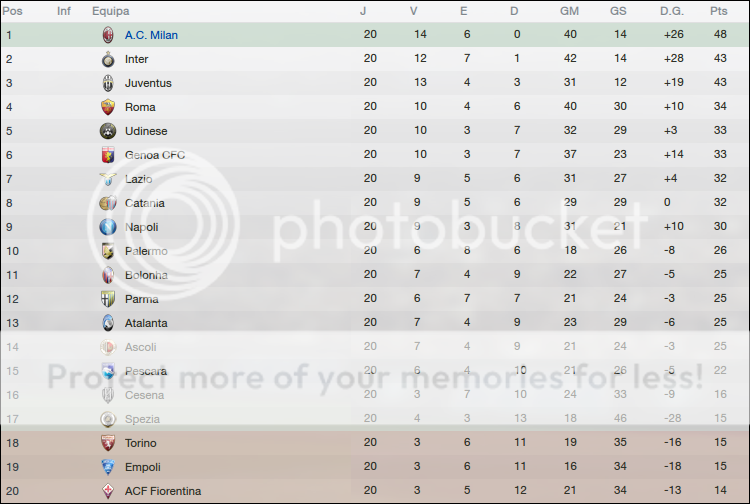Sort by the D.G. column header

tap(670, 11)
